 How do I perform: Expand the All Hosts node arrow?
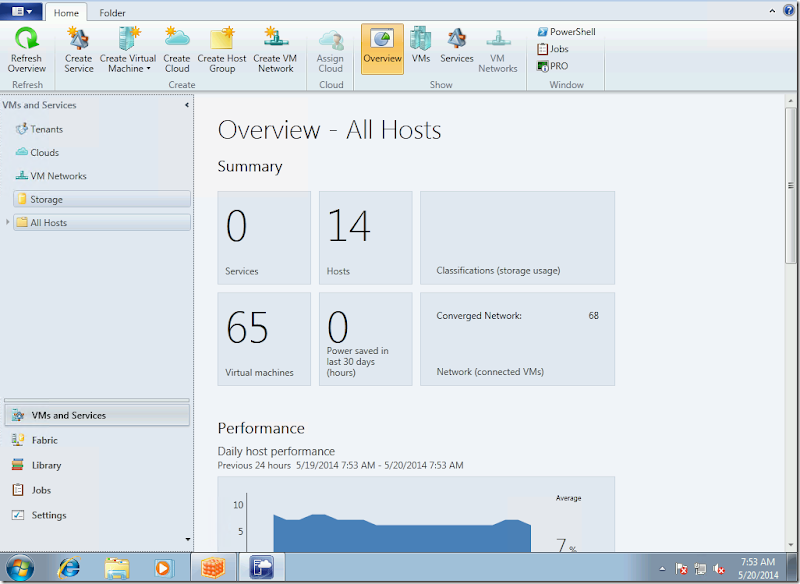pyautogui.click(x=7, y=222)
